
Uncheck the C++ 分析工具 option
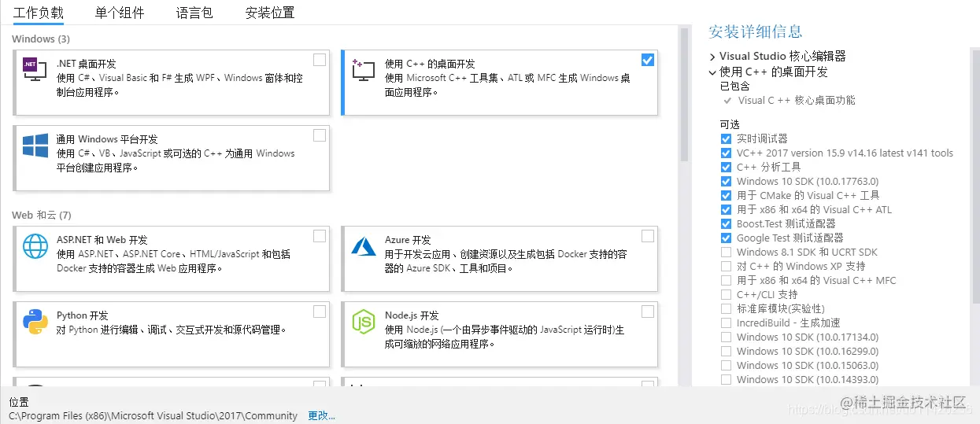pos(726,167)
